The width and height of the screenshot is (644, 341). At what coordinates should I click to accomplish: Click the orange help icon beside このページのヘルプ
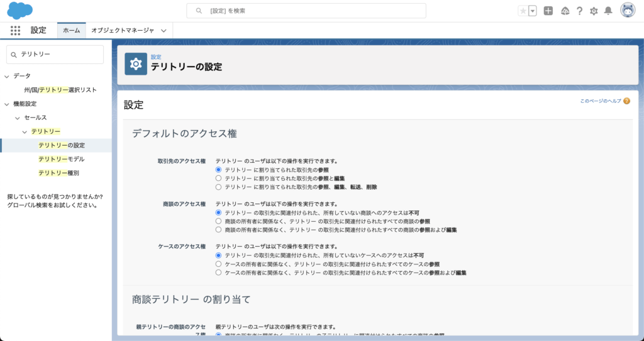coord(626,101)
